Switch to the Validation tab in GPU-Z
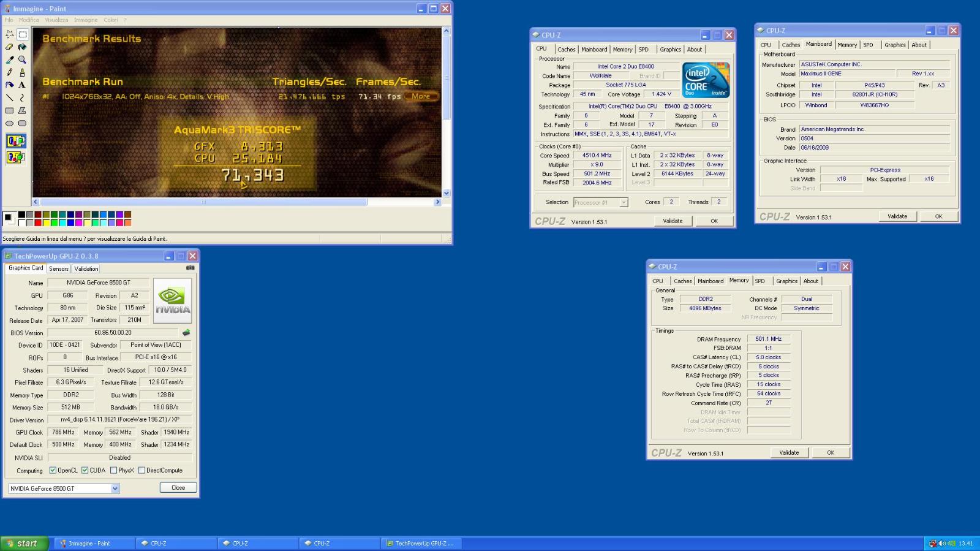 click(86, 268)
